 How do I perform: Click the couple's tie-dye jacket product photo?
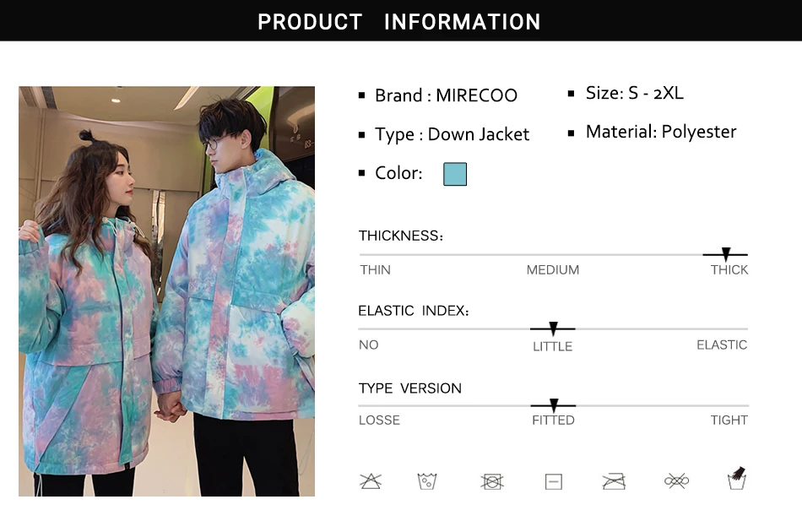pyautogui.click(x=167, y=291)
